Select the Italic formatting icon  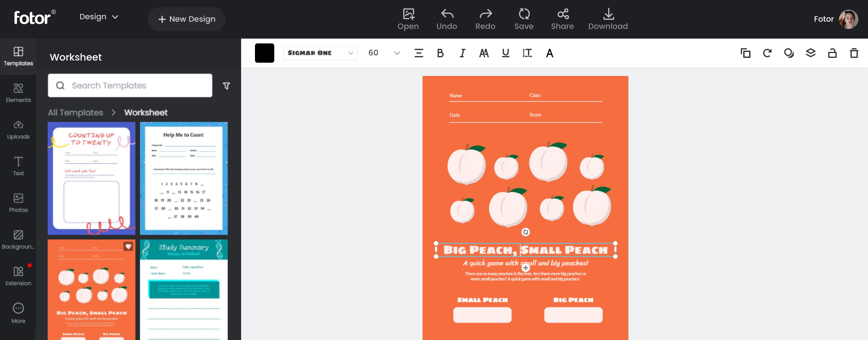click(462, 52)
